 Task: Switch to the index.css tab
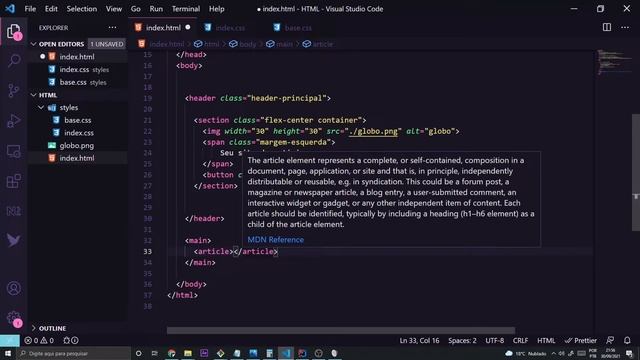[x=230, y=28]
